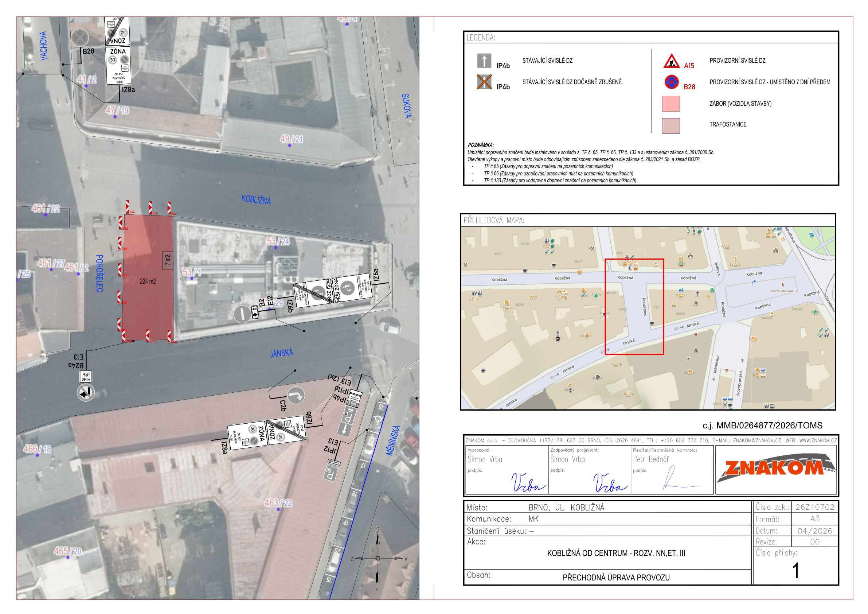Click the POZNÁMKA heading

[481, 145]
